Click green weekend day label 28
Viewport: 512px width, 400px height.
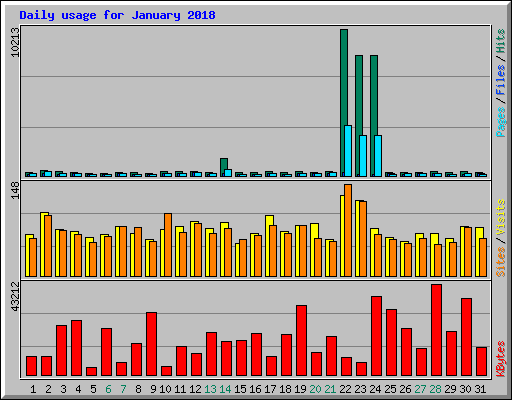click(x=435, y=389)
